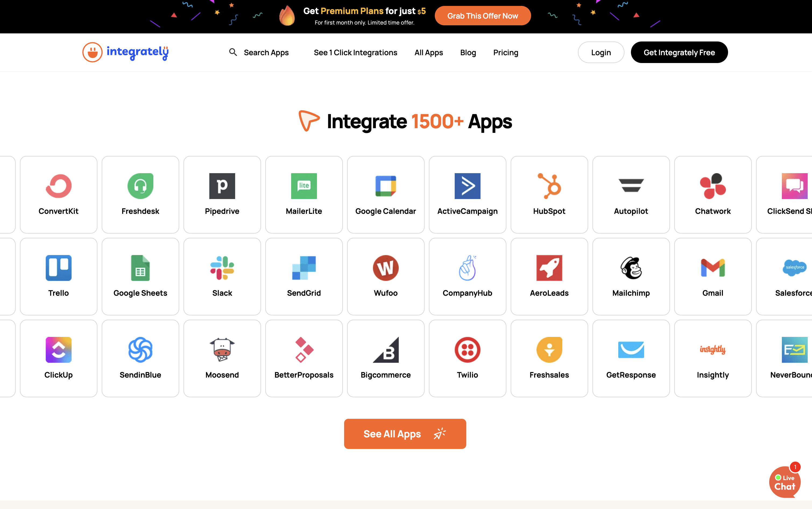Click the HubSpot sprocket icon
812x509 pixels.
(x=549, y=186)
